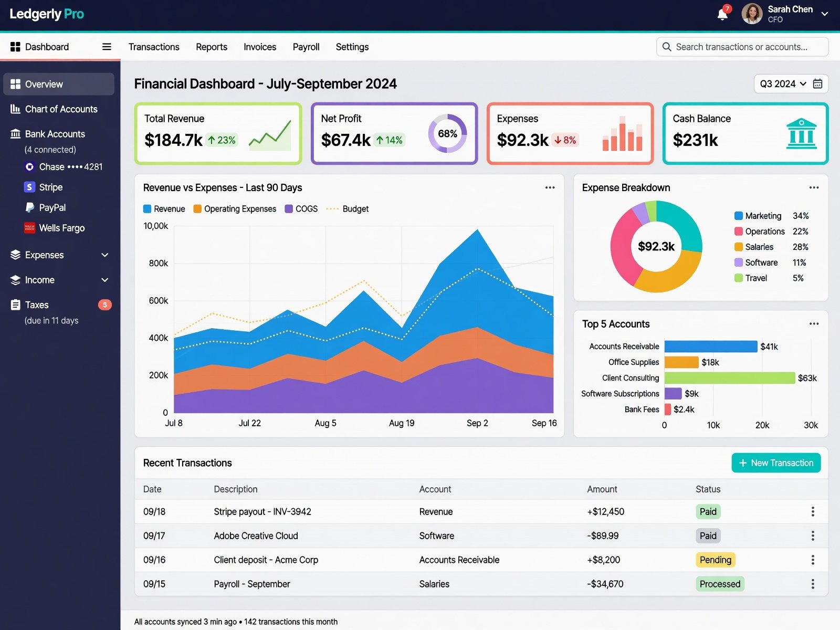The width and height of the screenshot is (840, 630).
Task: Click the calendar icon beside Q3 2024
Action: click(817, 84)
